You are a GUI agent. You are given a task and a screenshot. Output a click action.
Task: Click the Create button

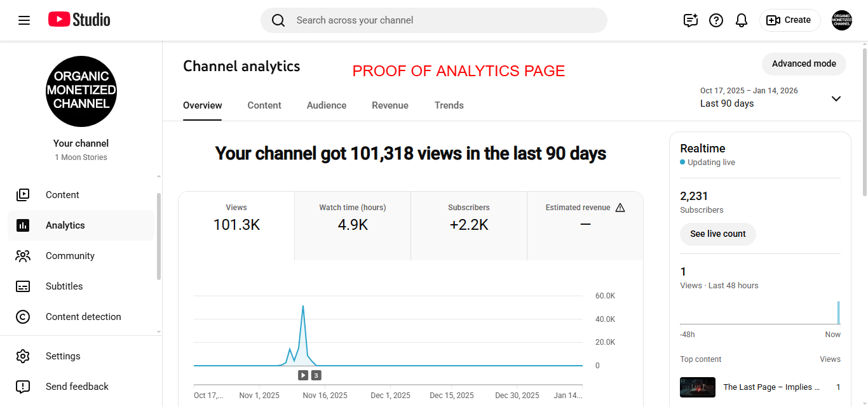(789, 20)
